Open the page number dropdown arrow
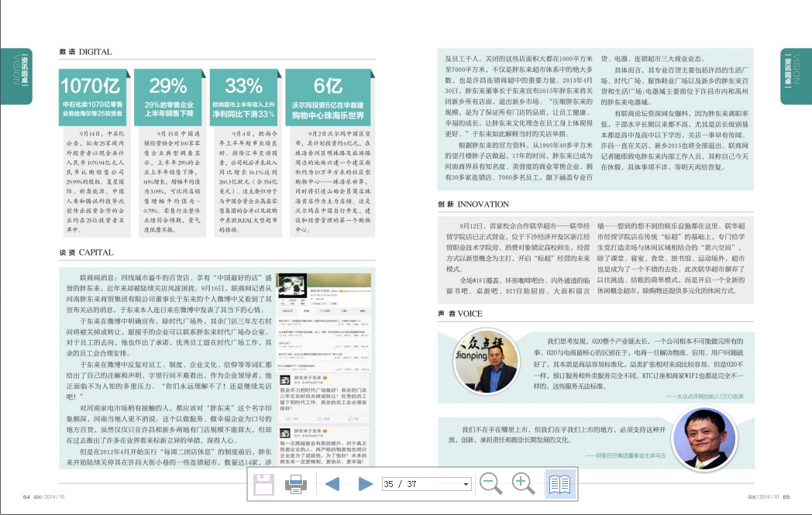 point(466,485)
